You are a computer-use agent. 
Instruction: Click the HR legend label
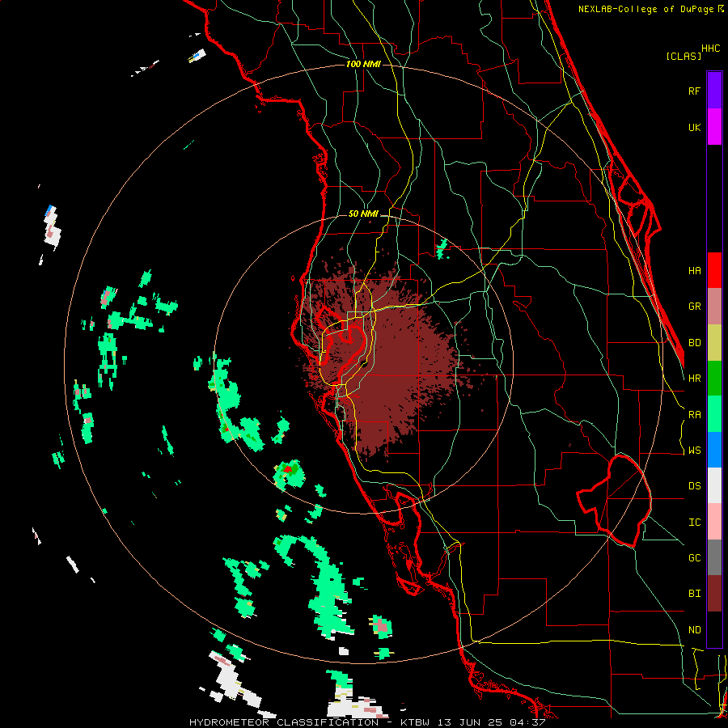coord(694,379)
